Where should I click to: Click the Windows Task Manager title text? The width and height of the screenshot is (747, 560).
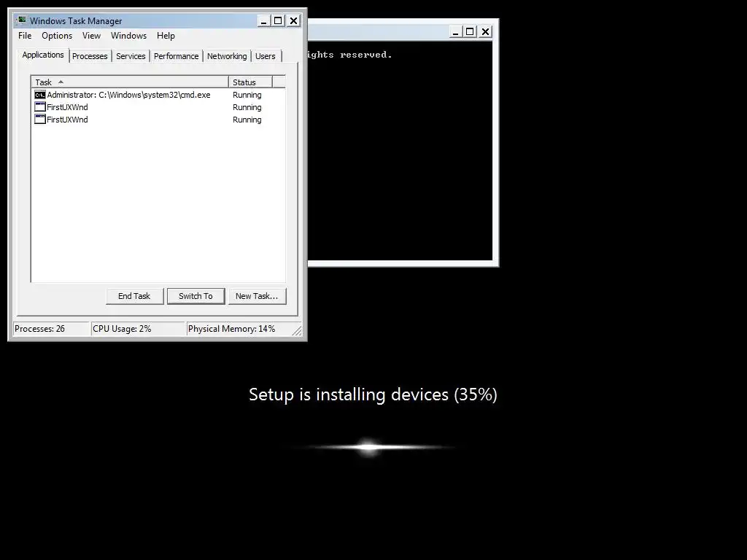[76, 21]
